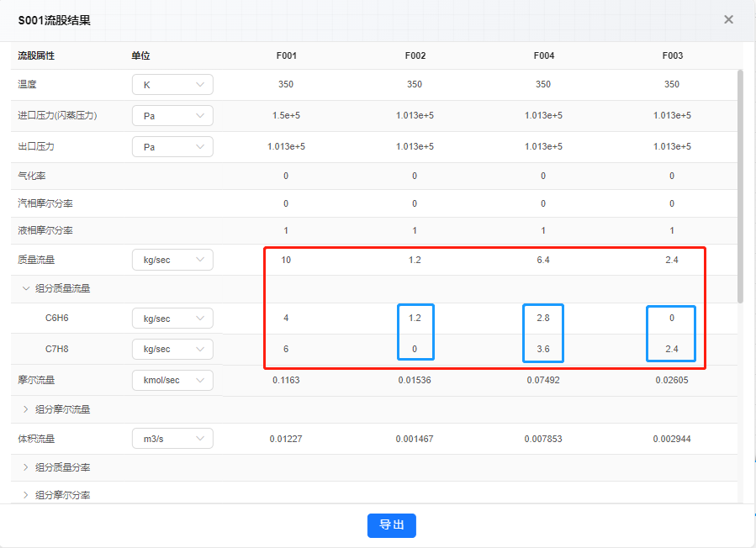
Task: Open the 进口压力 unit dropdown showing Pa
Action: [172, 116]
